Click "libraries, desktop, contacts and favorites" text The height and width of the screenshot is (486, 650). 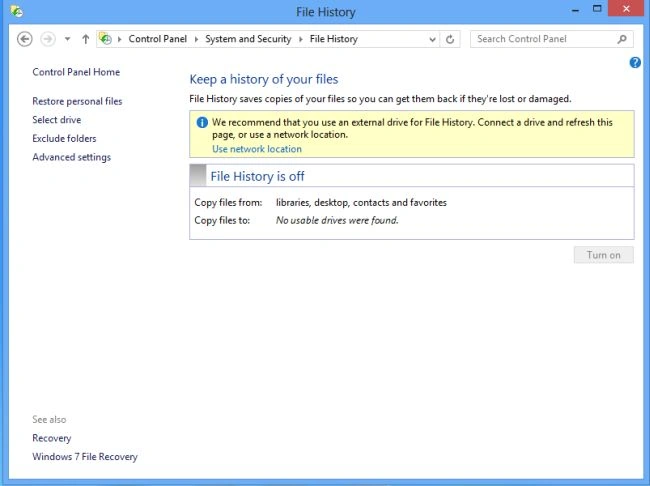[x=361, y=202]
